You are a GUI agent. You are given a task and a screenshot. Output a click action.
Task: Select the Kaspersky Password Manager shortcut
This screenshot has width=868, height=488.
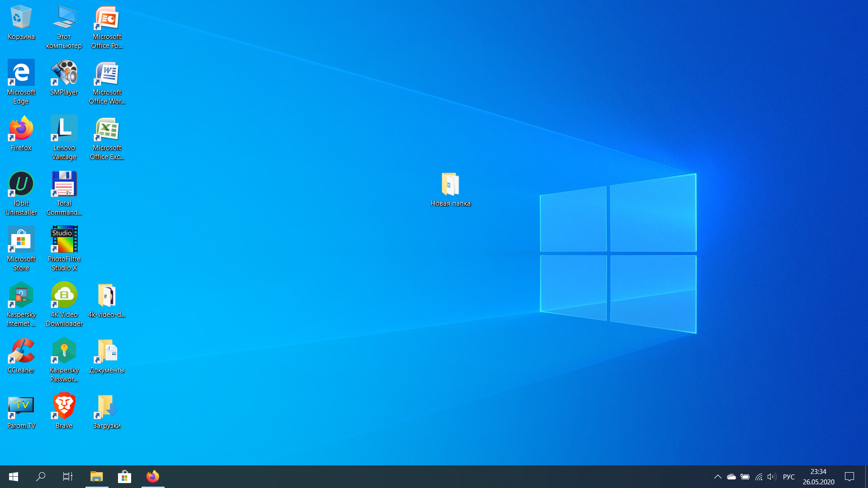tap(64, 361)
